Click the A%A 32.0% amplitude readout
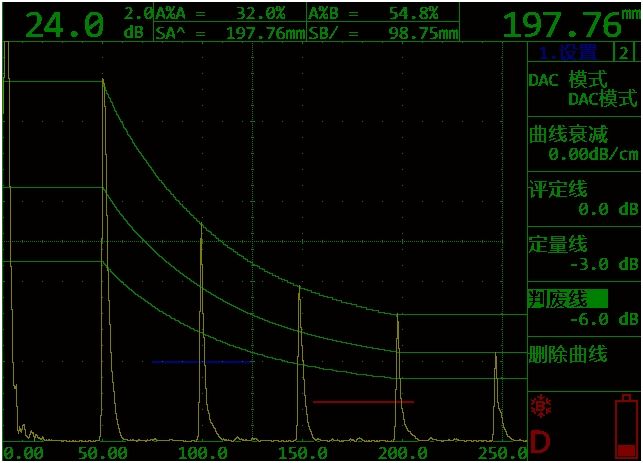Screen dimensions: 643x463 click(229, 14)
